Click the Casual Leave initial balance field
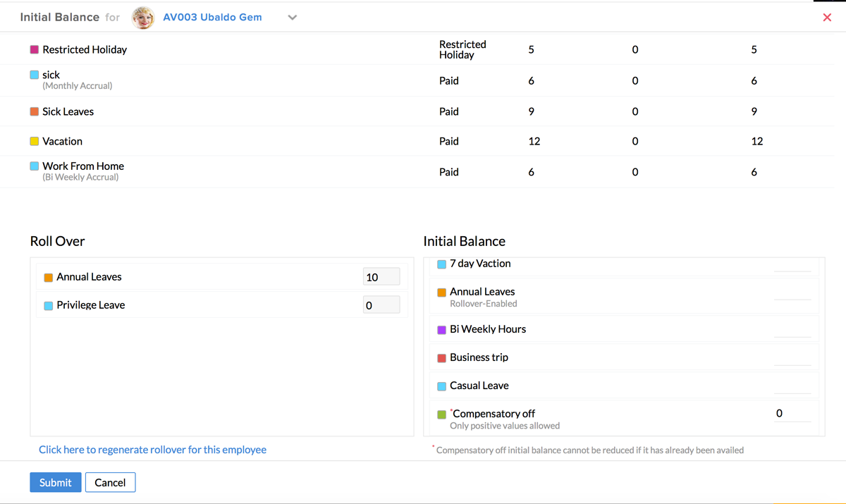Screen dimensions: 846x504 tap(792, 386)
